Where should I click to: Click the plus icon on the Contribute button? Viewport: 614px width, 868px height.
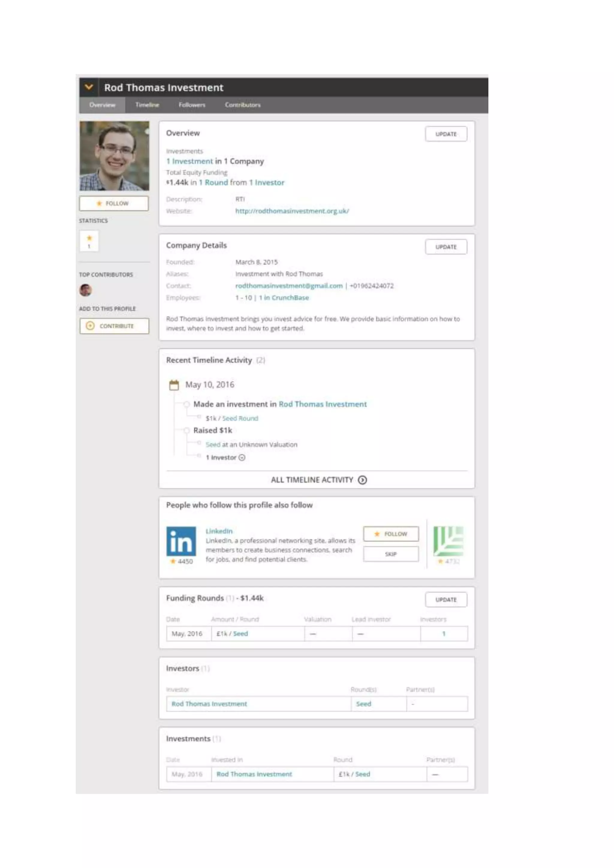click(90, 325)
